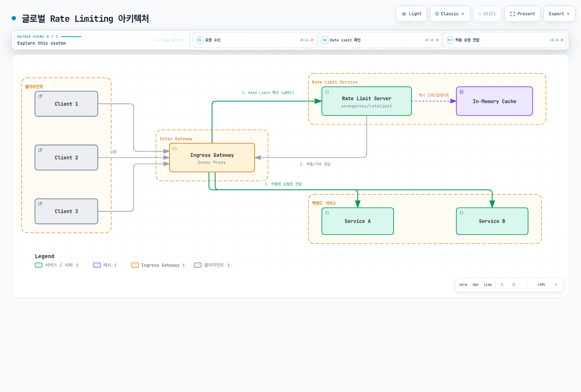Click the title 글로벌 Rate Limiting 아키텍처

coord(85,19)
